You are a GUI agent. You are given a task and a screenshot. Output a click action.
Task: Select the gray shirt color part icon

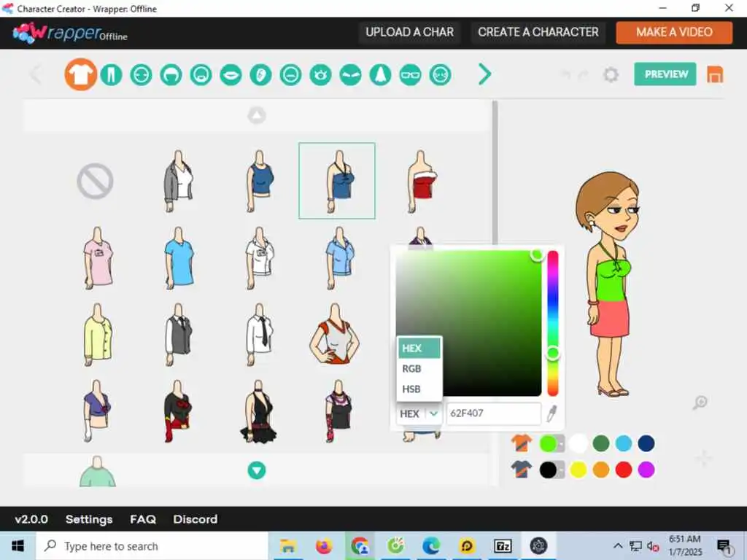pyautogui.click(x=521, y=470)
